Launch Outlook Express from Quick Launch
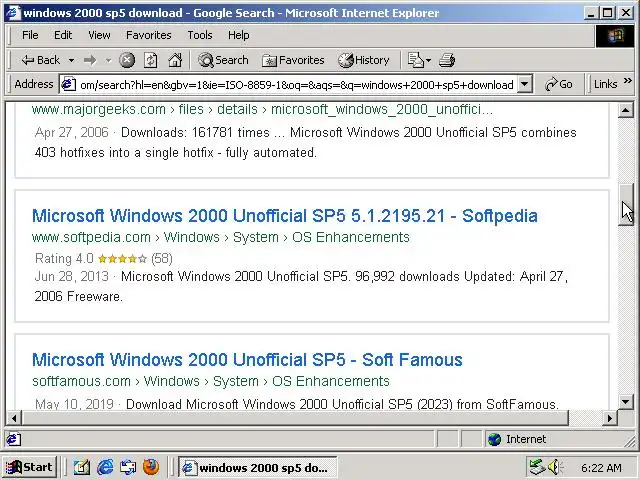This screenshot has width=640, height=480. [x=128, y=467]
